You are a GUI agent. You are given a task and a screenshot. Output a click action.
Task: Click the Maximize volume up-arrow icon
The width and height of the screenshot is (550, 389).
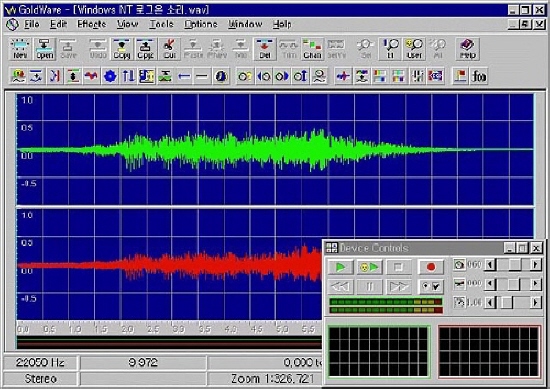301,76
